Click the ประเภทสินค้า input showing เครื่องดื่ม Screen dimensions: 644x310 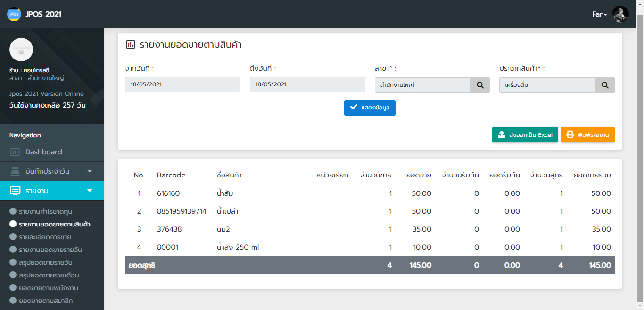click(547, 85)
